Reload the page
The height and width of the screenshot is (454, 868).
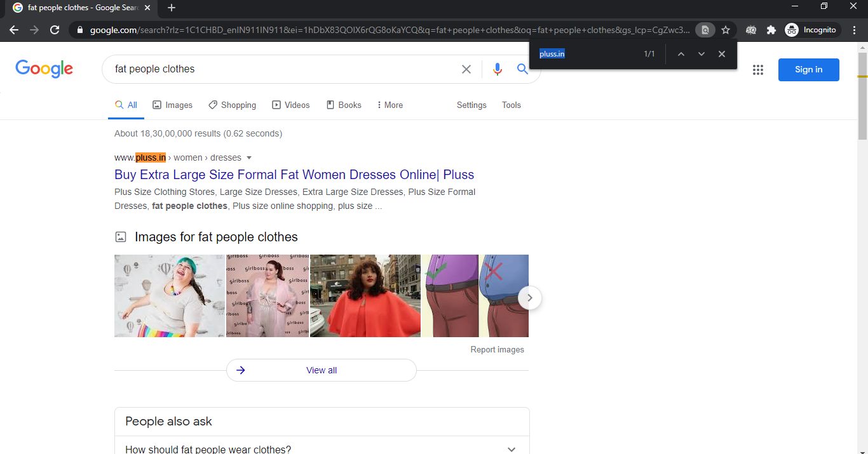click(55, 30)
